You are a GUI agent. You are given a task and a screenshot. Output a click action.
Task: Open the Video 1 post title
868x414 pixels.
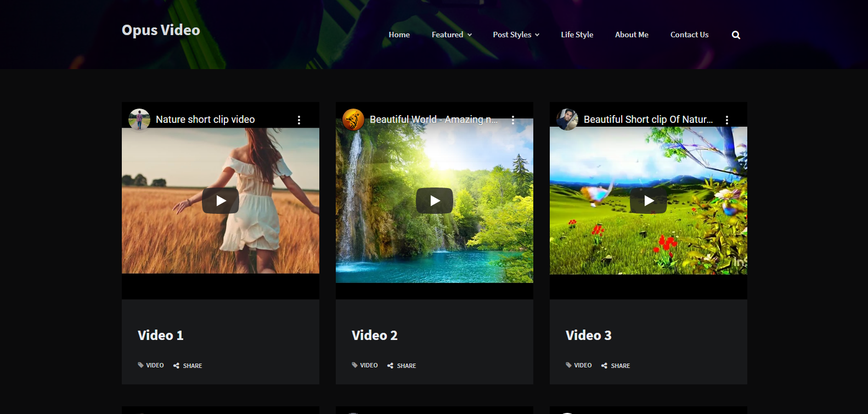coord(161,336)
